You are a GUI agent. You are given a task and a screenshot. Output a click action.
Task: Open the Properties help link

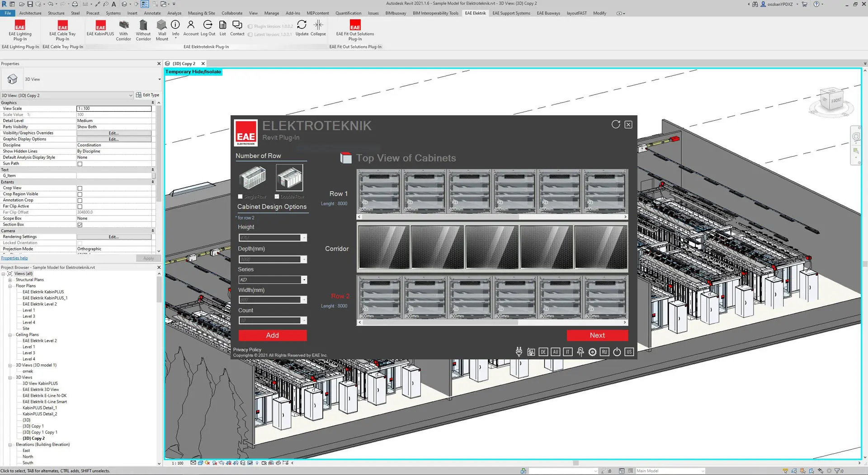click(x=14, y=258)
